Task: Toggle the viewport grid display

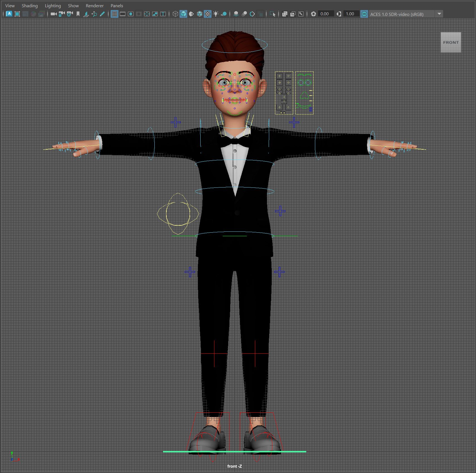Action: [x=115, y=14]
